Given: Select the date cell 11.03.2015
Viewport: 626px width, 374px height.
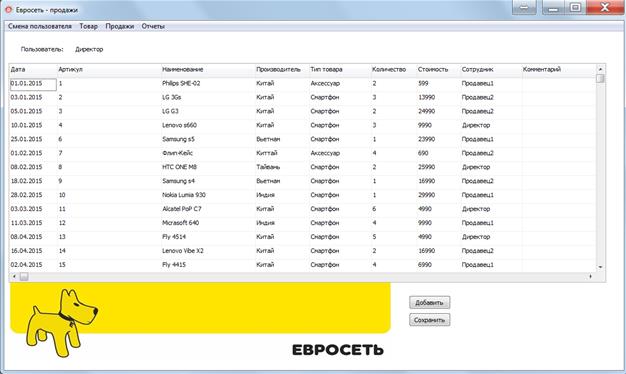Looking at the screenshot, I should click(33, 223).
